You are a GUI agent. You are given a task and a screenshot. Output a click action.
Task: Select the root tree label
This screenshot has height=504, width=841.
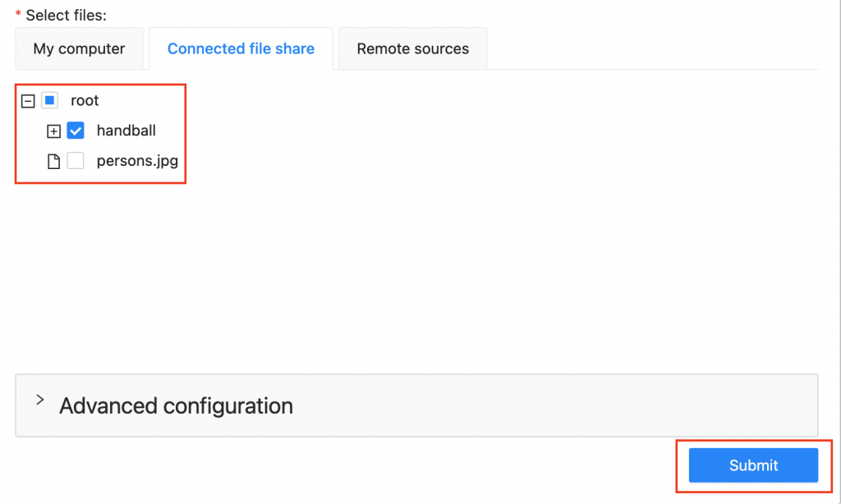85,100
